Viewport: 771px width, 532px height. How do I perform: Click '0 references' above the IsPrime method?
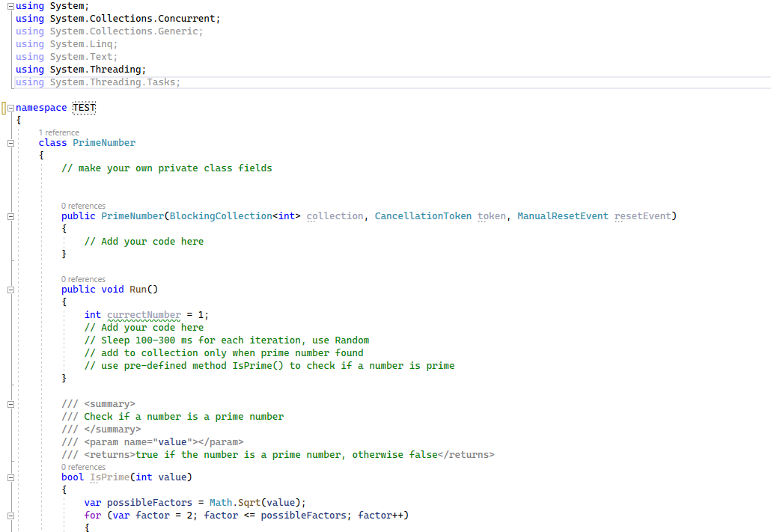point(83,466)
